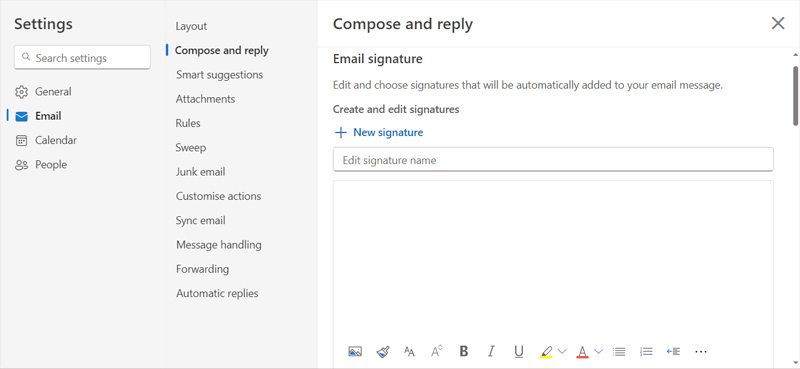Image resolution: width=800 pixels, height=369 pixels.
Task: Go to Sweep settings
Action: tap(191, 147)
